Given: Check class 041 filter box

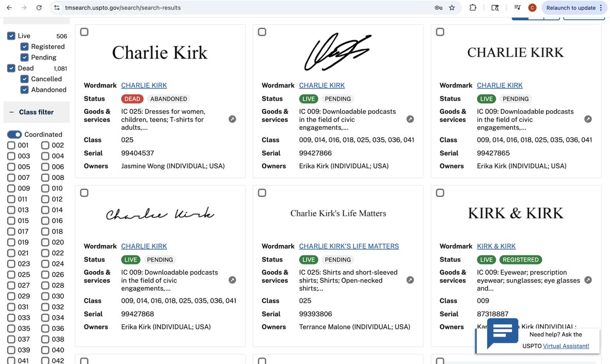Looking at the screenshot, I should pyautogui.click(x=11, y=360).
